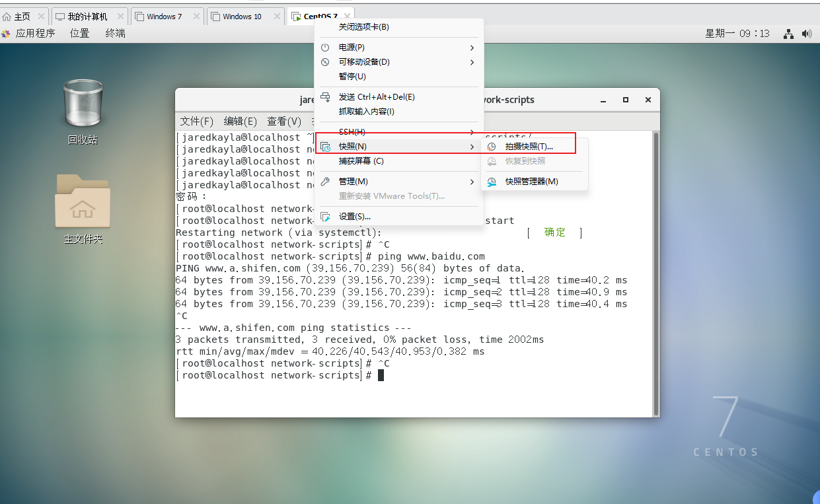Choose 暂停(U) from context menu

tap(399, 77)
